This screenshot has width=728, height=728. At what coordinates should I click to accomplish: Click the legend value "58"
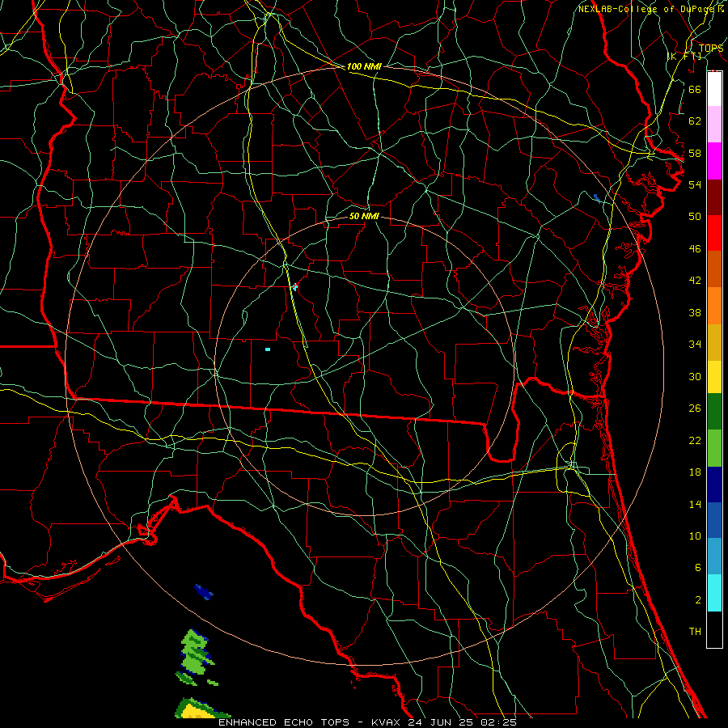[x=695, y=153]
